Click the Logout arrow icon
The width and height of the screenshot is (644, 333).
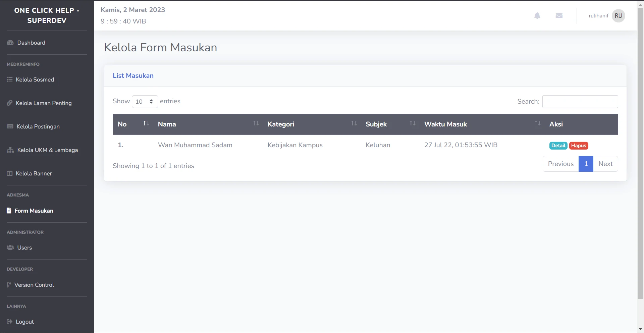click(10, 322)
